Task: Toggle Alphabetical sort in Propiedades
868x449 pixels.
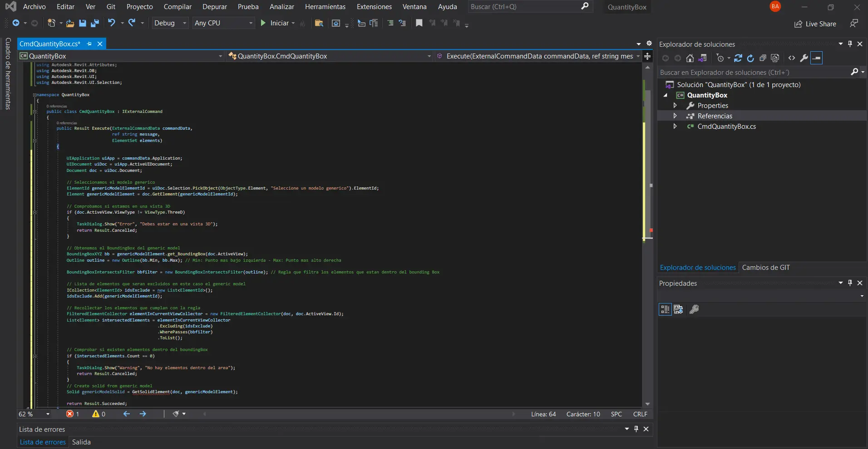Action: pyautogui.click(x=678, y=309)
